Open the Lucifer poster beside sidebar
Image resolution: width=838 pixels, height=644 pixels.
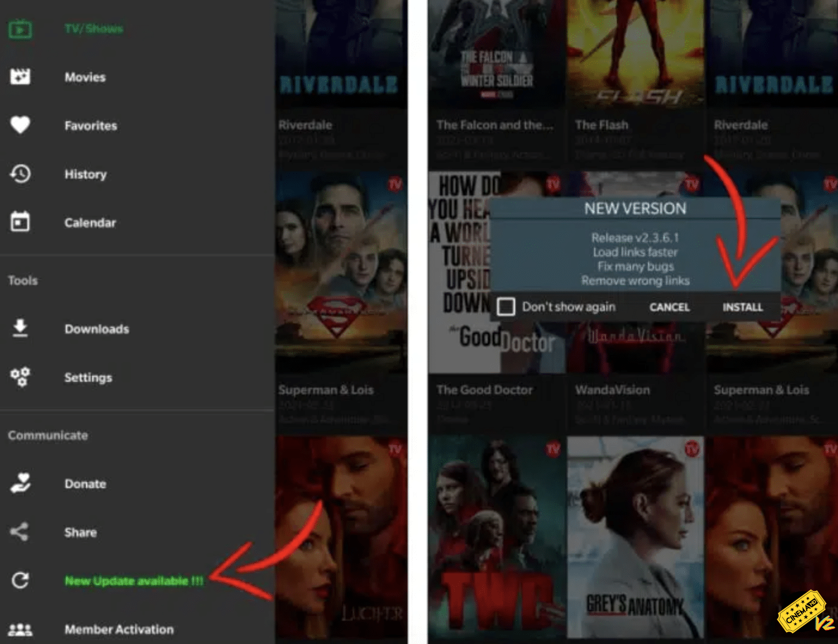341,538
